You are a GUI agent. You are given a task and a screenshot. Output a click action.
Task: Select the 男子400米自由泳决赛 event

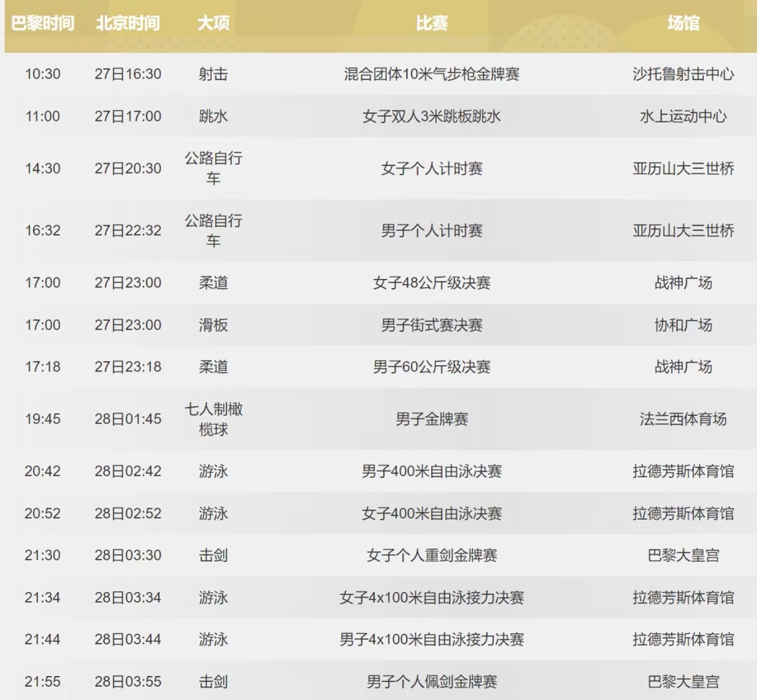pyautogui.click(x=432, y=472)
